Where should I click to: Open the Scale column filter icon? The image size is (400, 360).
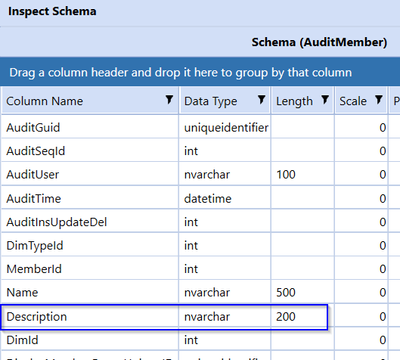pyautogui.click(x=379, y=99)
